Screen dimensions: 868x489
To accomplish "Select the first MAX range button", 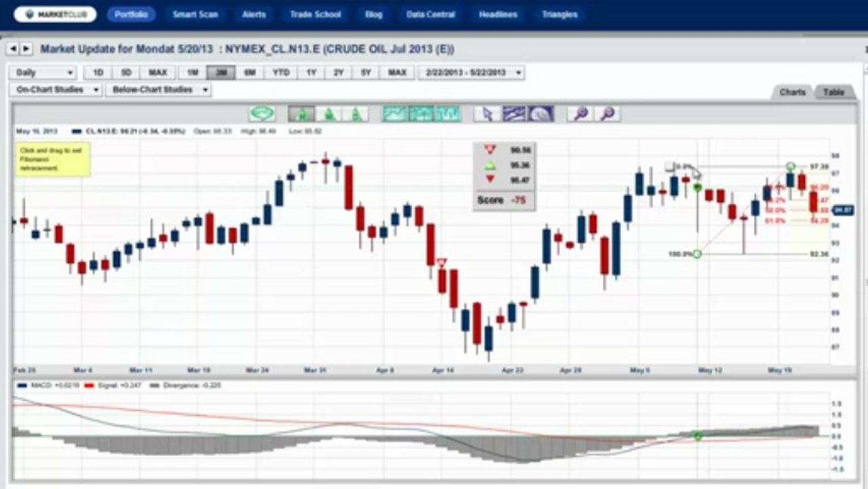I will [x=157, y=73].
